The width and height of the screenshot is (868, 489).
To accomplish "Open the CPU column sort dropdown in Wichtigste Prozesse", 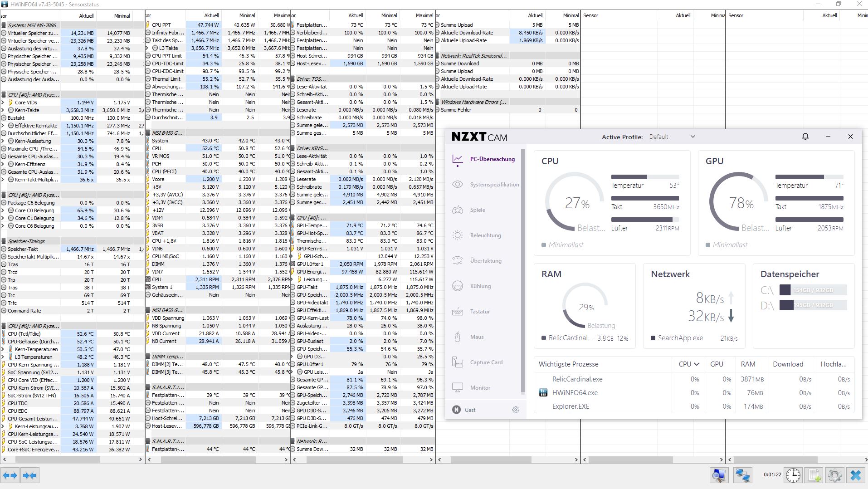I will click(x=697, y=364).
